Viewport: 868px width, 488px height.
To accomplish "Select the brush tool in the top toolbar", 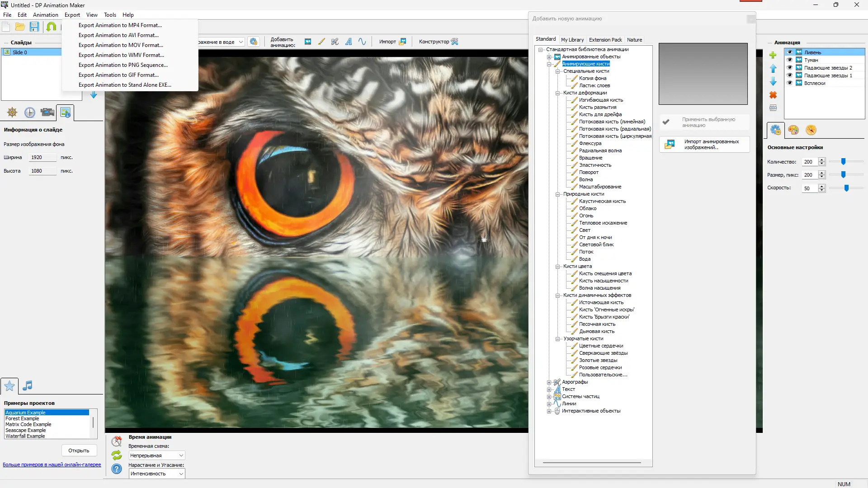I will coord(321,41).
